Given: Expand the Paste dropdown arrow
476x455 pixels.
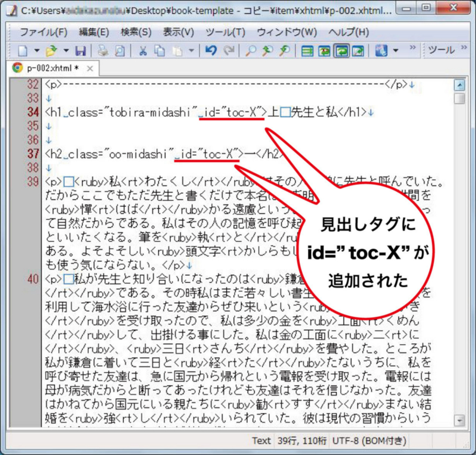Looking at the screenshot, I should (x=191, y=51).
